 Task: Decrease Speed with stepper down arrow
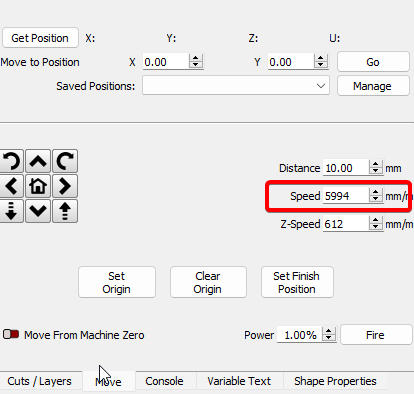(x=376, y=199)
